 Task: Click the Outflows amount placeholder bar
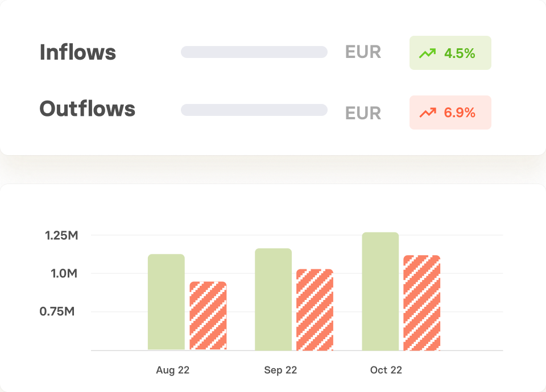[x=254, y=110]
